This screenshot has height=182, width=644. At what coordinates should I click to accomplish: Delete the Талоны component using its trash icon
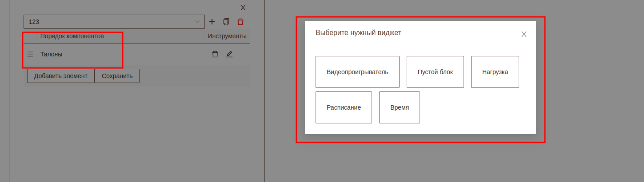(x=215, y=54)
